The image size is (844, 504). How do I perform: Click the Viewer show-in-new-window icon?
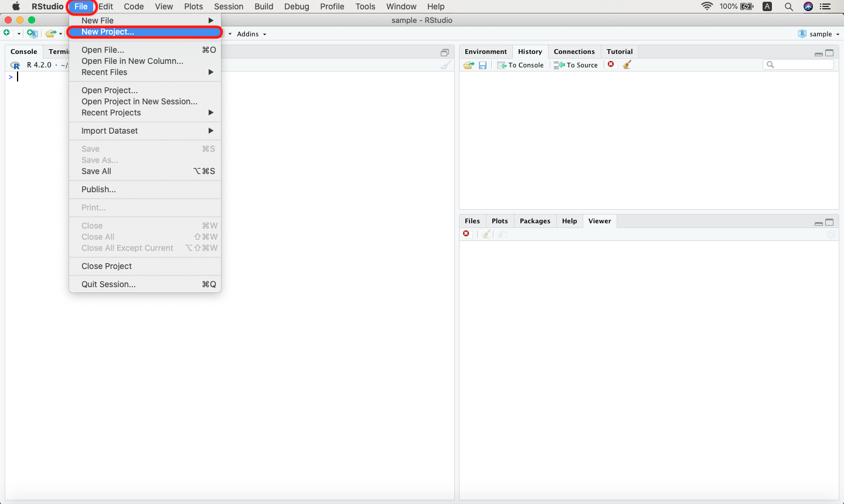click(503, 234)
